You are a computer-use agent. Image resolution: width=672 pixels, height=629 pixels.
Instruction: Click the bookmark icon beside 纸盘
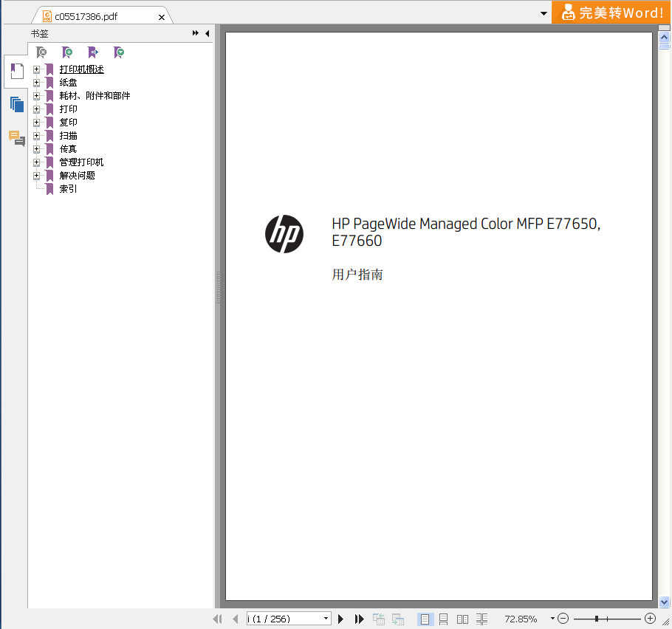(49, 82)
